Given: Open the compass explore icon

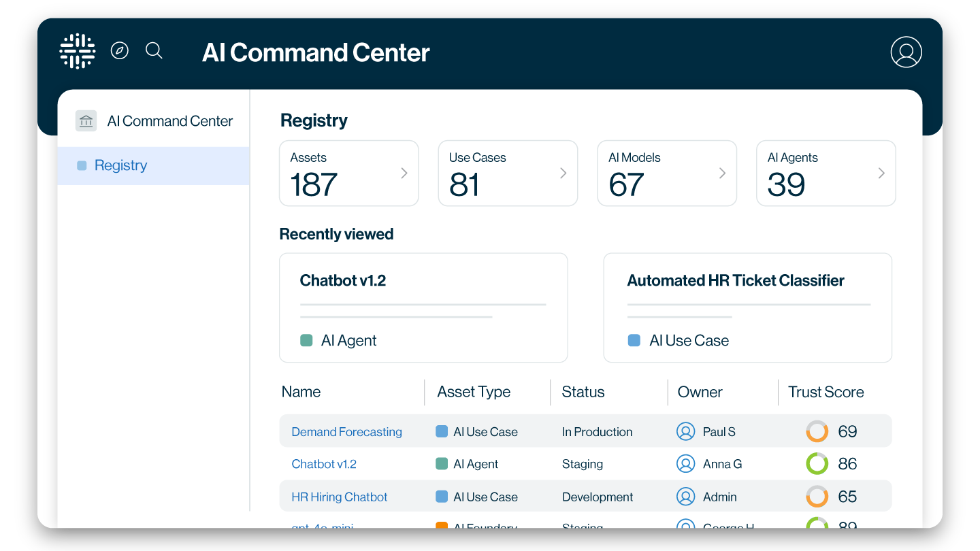Looking at the screenshot, I should 120,50.
